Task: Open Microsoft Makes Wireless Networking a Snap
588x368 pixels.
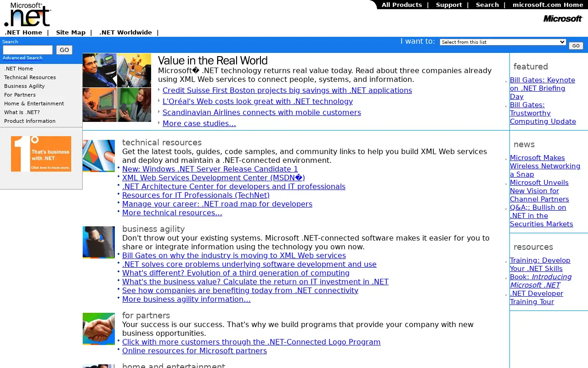Action: pos(545,166)
